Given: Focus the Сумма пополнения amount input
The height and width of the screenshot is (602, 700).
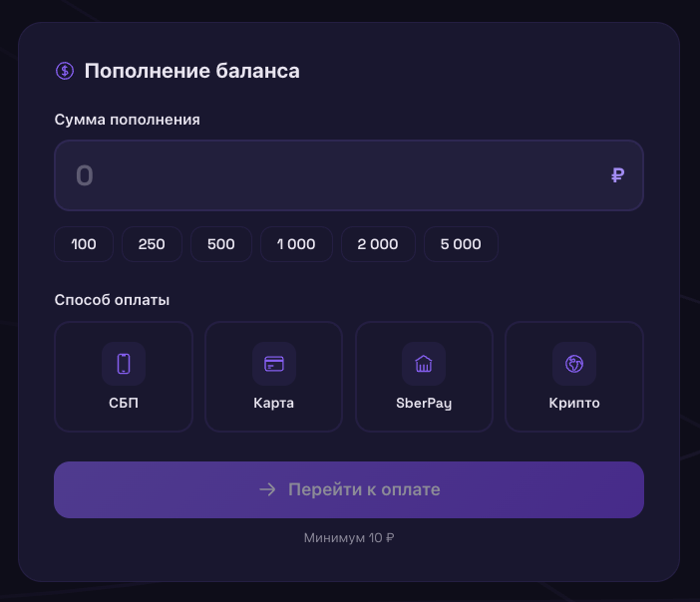Looking at the screenshot, I should coord(349,175).
